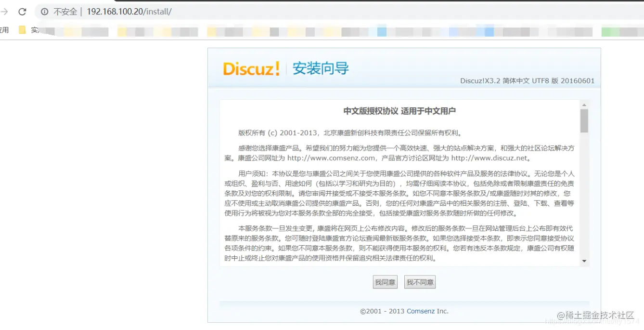Viewport: 644px width, 330px height.
Task: Click the license scrollbar up arrow
Action: tap(584, 105)
